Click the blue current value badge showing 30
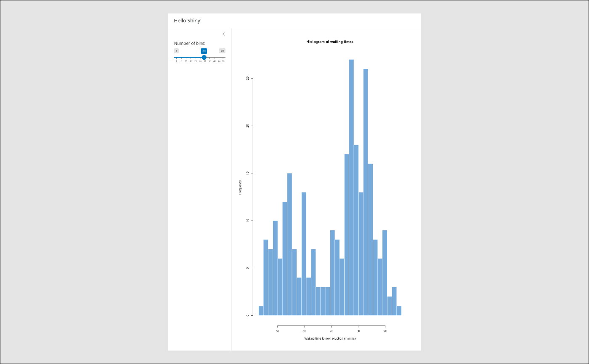This screenshot has height=364, width=589. [x=204, y=51]
